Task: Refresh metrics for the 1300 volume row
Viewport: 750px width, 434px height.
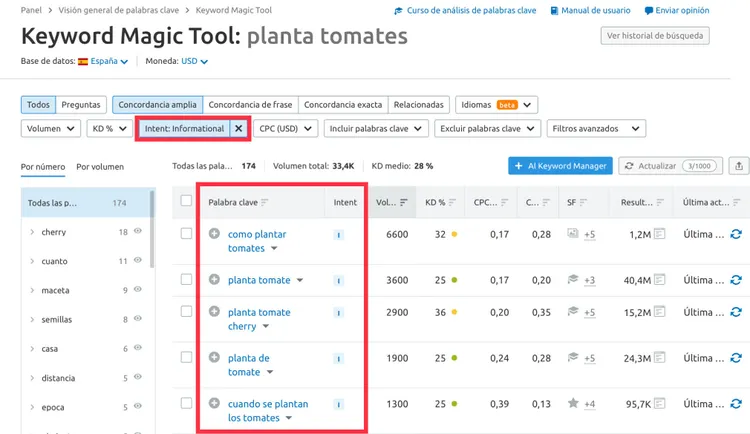Action: (x=736, y=404)
